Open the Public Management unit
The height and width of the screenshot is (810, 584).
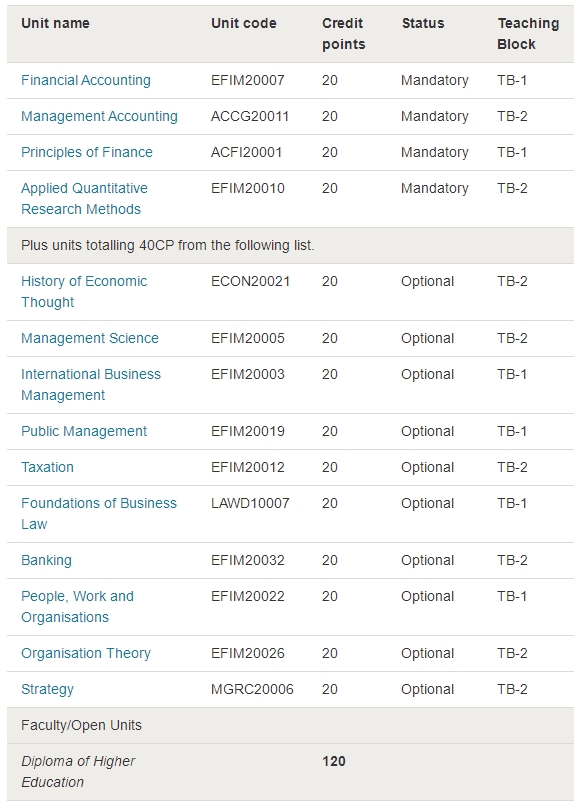coord(84,431)
